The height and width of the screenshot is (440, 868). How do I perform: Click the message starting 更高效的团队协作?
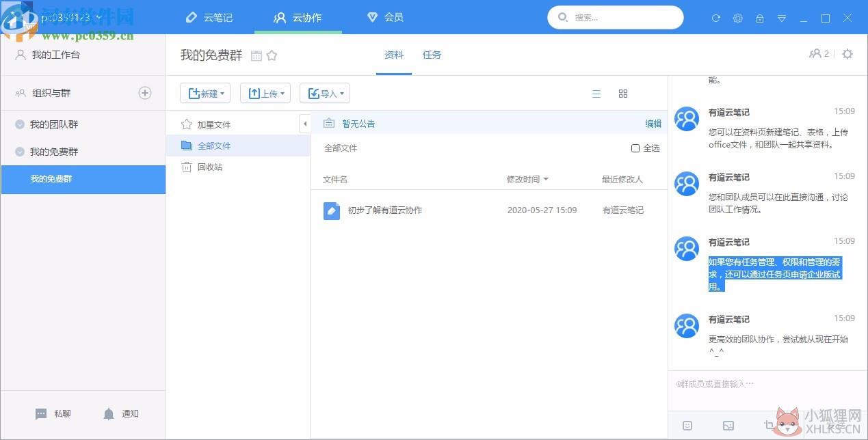pos(778,345)
